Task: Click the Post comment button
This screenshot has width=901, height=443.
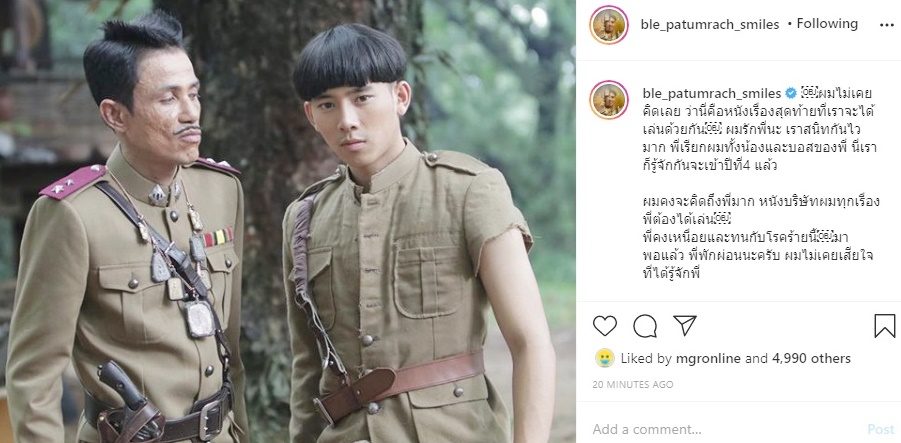Action: (x=881, y=429)
